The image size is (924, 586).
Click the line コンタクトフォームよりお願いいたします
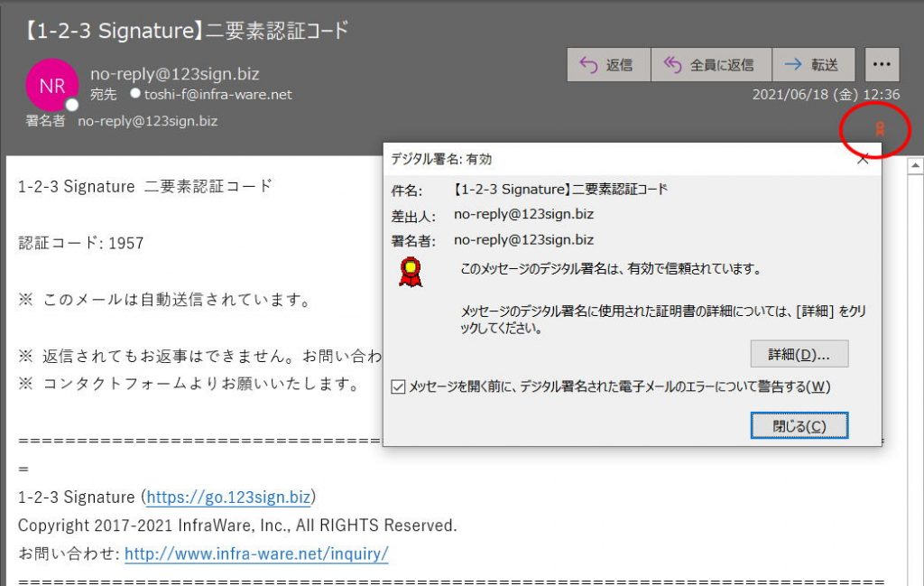pos(189,384)
